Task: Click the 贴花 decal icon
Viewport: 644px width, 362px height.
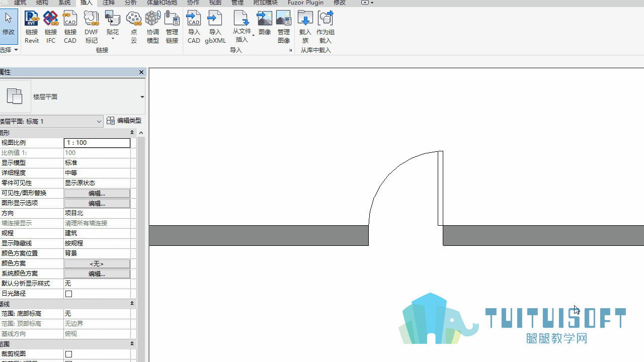Action: coord(112,19)
